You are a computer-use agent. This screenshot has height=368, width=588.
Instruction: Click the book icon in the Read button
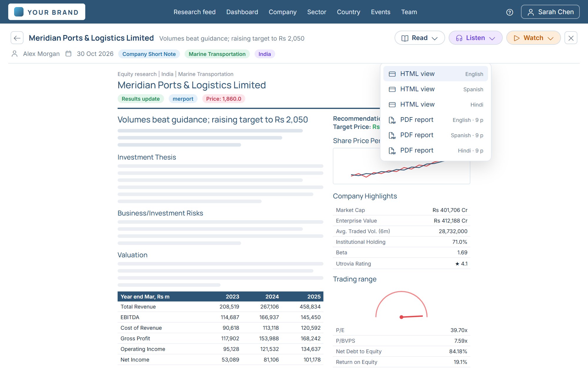pyautogui.click(x=405, y=38)
